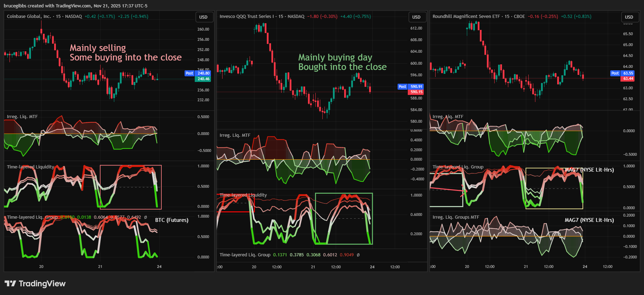Click the TradingView logo at bottom left
644x295 pixels.
point(35,284)
